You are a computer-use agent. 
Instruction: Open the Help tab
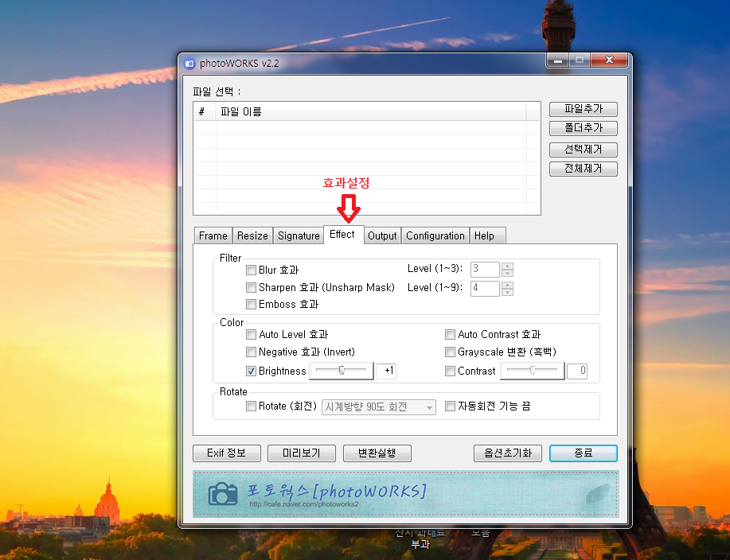pos(487,235)
